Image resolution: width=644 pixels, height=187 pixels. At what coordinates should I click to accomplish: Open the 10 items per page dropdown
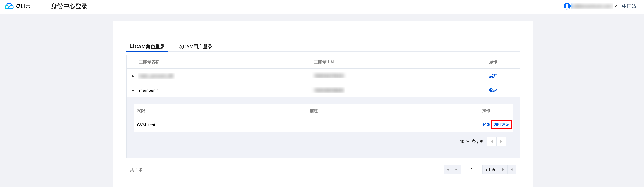point(464,142)
